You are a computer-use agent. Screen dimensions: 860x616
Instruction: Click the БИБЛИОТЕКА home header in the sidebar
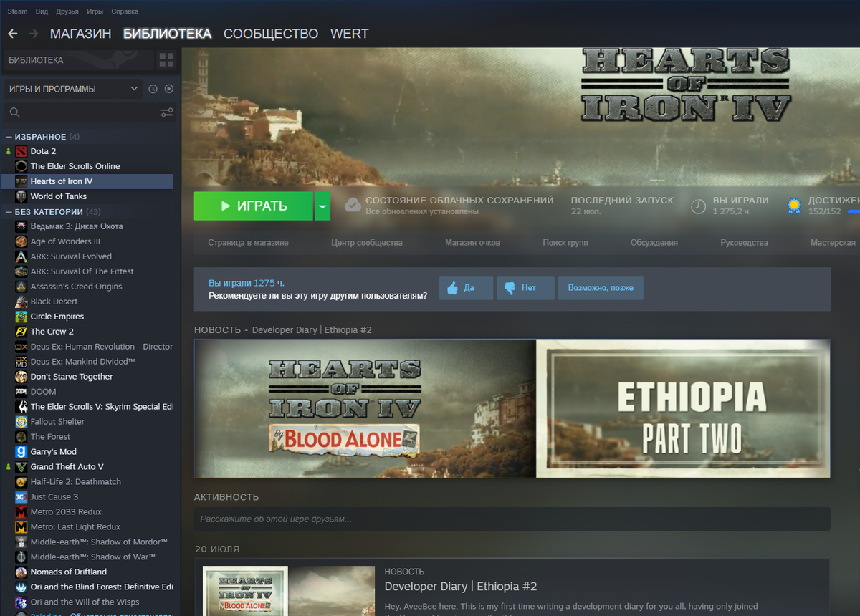[x=77, y=60]
